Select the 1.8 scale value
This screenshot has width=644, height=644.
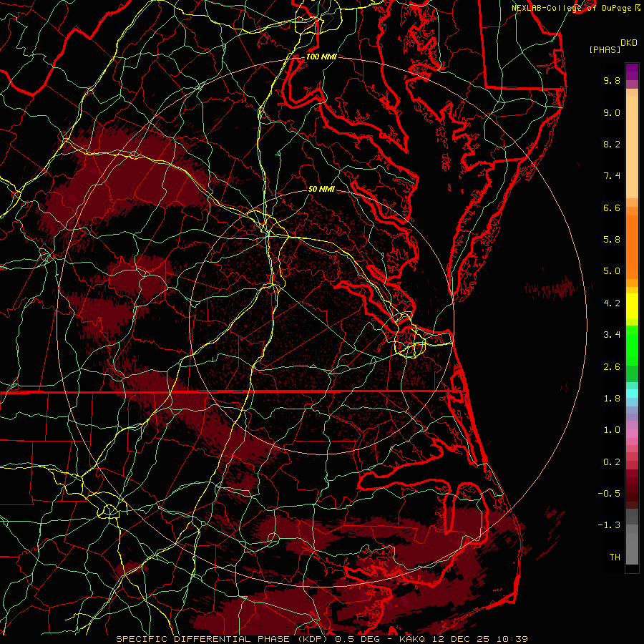point(612,399)
